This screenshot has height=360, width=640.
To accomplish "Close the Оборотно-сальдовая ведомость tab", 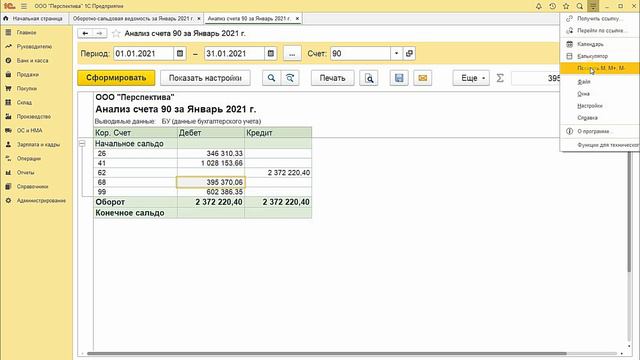I will 199,18.
